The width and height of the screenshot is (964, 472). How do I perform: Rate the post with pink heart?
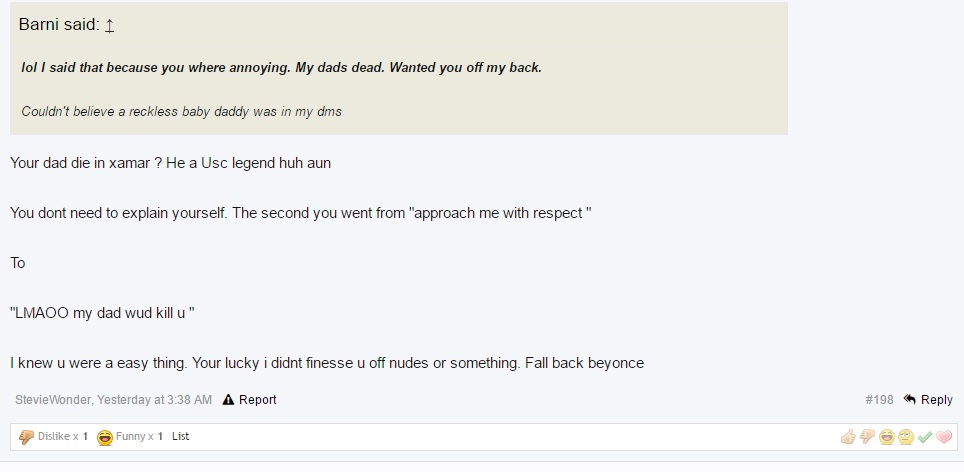(x=944, y=437)
